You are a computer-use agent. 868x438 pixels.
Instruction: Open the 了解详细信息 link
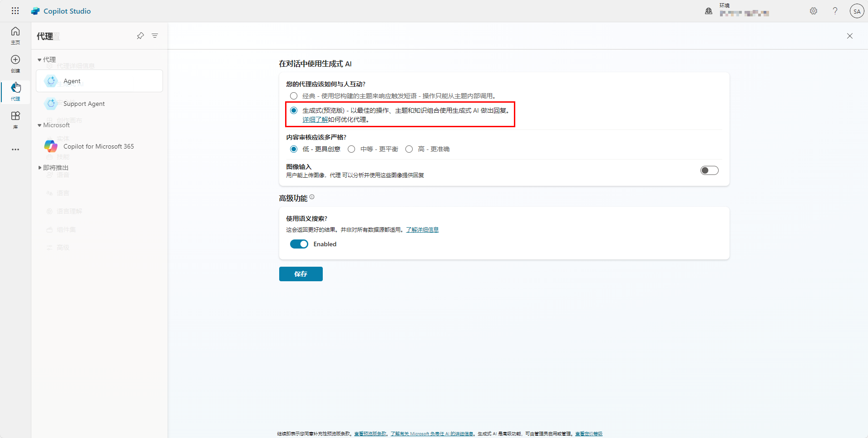click(422, 230)
